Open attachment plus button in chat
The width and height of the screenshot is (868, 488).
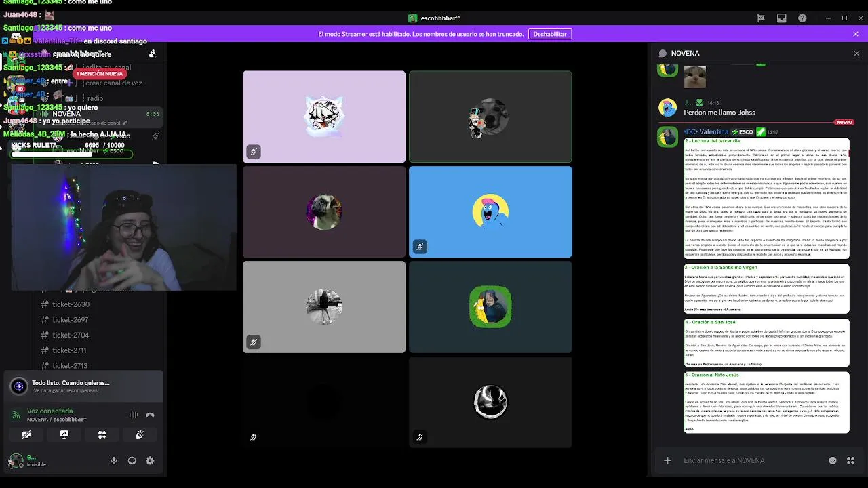pyautogui.click(x=667, y=460)
